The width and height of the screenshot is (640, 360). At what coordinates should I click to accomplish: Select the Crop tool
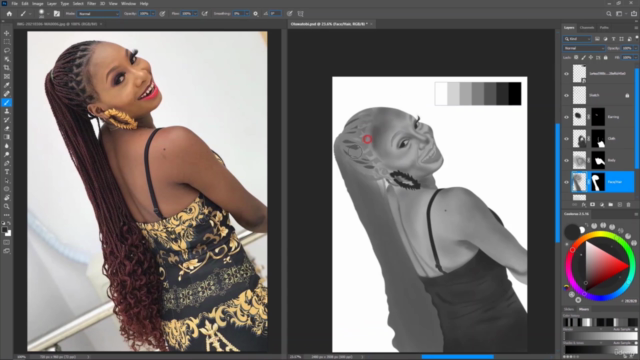coord(7,68)
